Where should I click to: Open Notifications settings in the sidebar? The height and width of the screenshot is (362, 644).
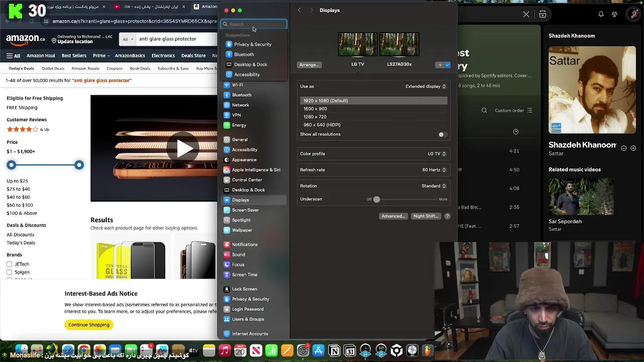click(x=254, y=244)
